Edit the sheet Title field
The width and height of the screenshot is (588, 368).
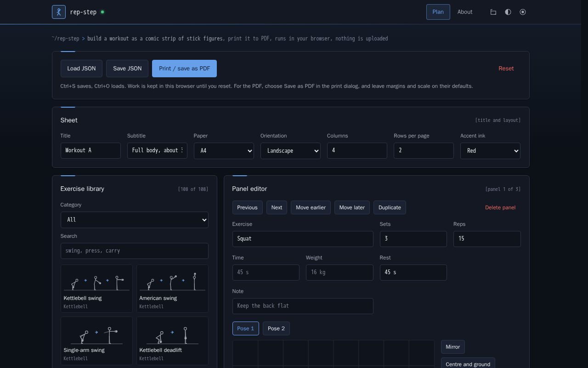[x=90, y=150]
